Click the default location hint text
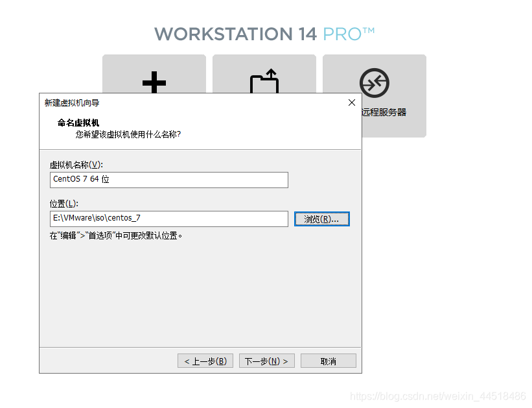 pyautogui.click(x=116, y=235)
